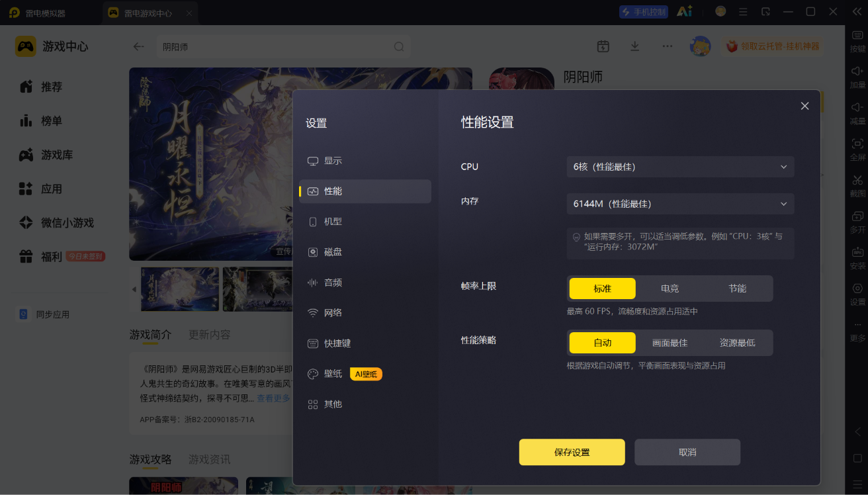868x495 pixels.
Task: Expand the CPU cores dropdown
Action: (x=680, y=167)
